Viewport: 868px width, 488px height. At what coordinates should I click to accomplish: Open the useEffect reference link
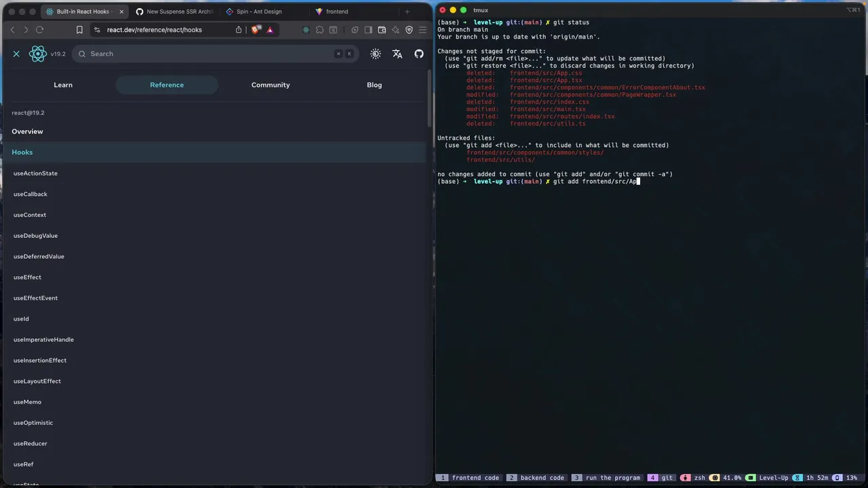[27, 277]
